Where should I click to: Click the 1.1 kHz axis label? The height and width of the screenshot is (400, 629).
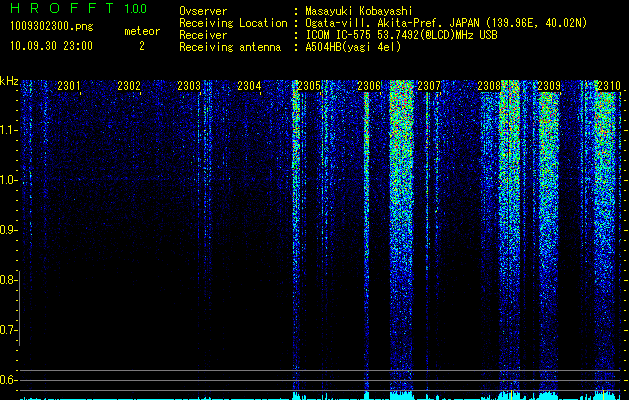pos(8,130)
